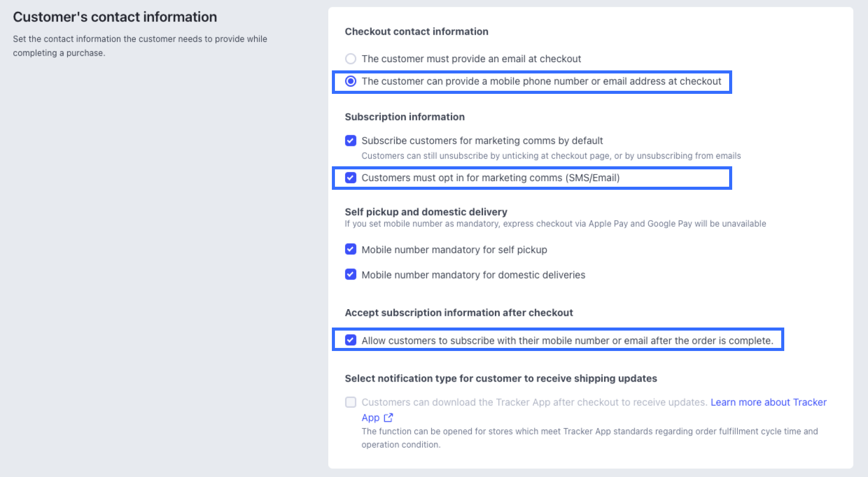Click the 'Checkout contact information' section heading
Image resolution: width=868 pixels, height=477 pixels.
(417, 32)
